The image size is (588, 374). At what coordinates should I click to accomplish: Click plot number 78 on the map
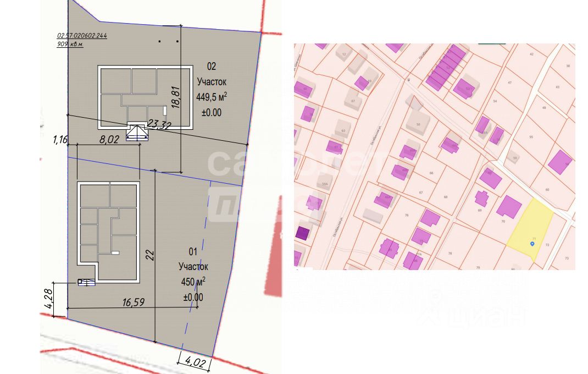[450, 254]
